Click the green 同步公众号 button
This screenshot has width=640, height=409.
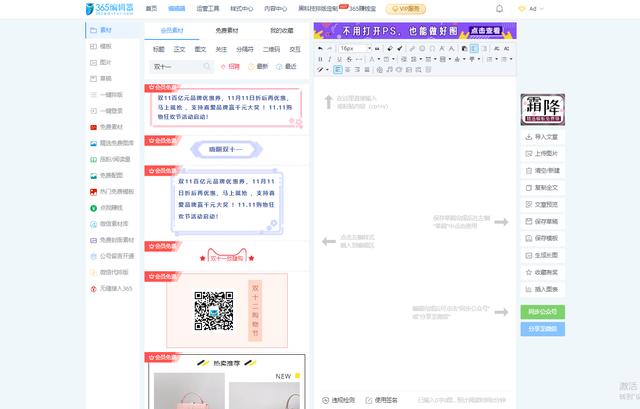542,312
